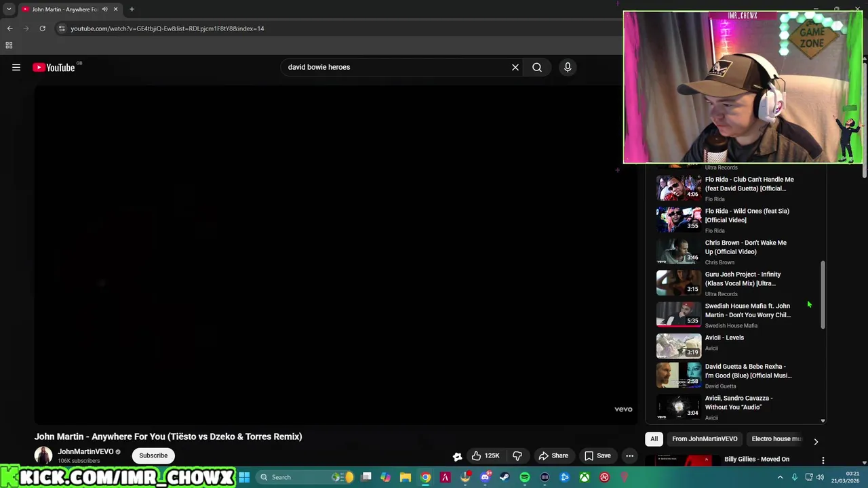Select the 'All' filter chip

[x=654, y=439]
